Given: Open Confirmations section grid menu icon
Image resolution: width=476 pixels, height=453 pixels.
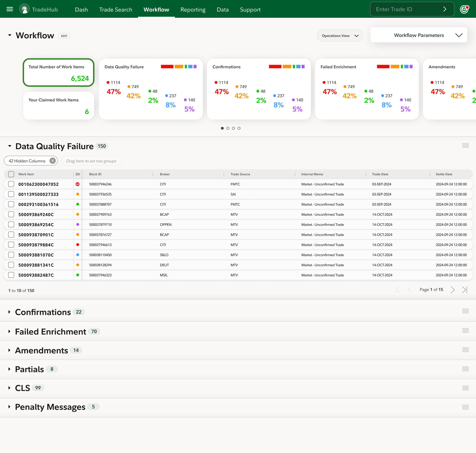Looking at the screenshot, I should pyautogui.click(x=465, y=311).
